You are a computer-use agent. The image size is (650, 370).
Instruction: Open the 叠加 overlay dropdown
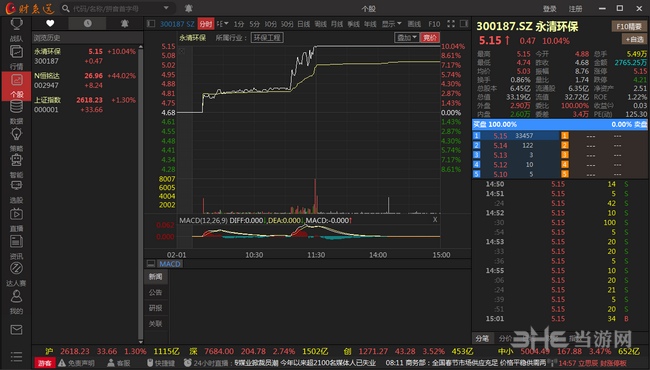(407, 38)
